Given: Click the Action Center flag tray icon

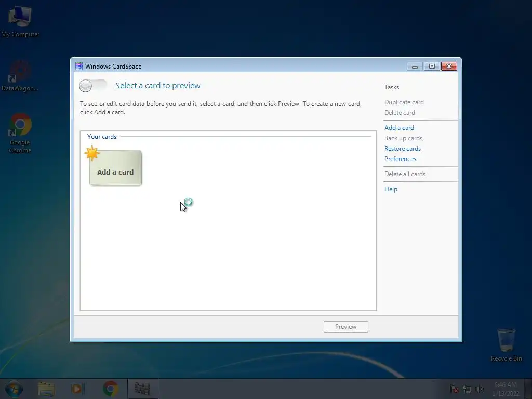Looking at the screenshot, I should [x=454, y=389].
